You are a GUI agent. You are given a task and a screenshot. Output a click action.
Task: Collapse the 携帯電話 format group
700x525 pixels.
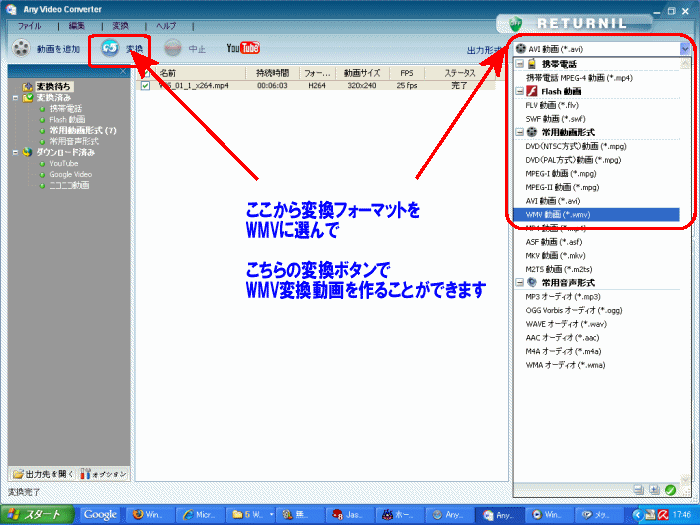(x=519, y=64)
